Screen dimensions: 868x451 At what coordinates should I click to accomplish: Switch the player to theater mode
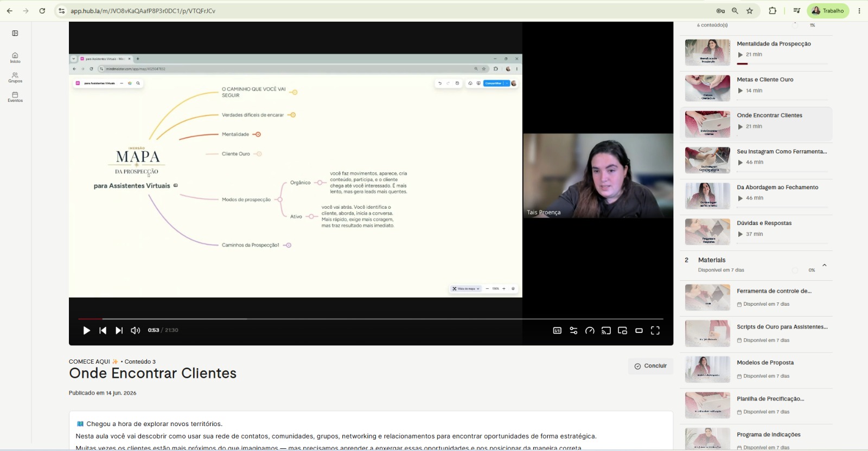point(639,331)
